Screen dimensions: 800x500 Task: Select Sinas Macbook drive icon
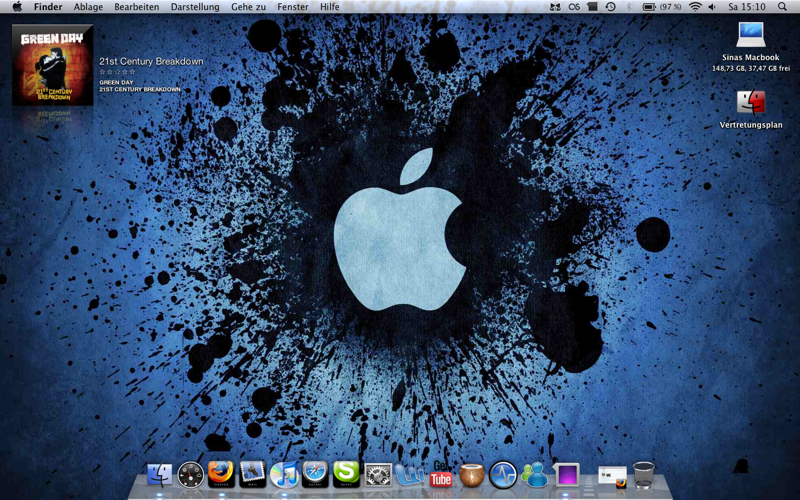pos(751,35)
